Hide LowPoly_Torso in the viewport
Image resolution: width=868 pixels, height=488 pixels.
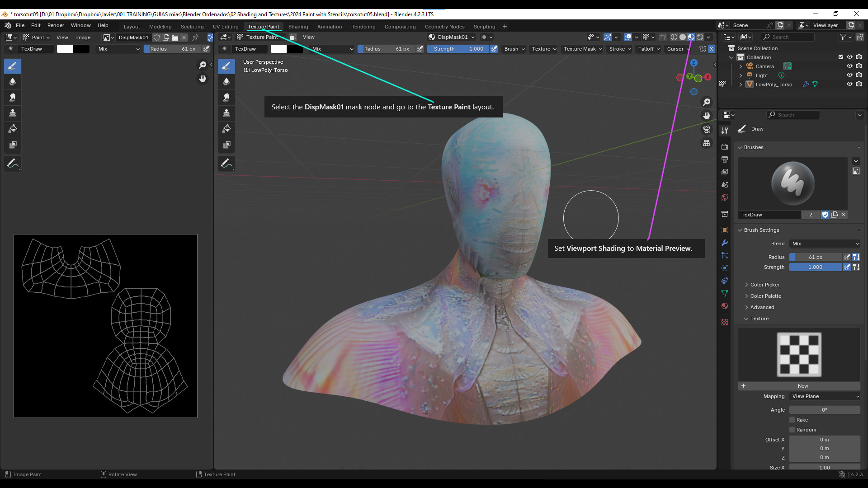pyautogui.click(x=849, y=84)
